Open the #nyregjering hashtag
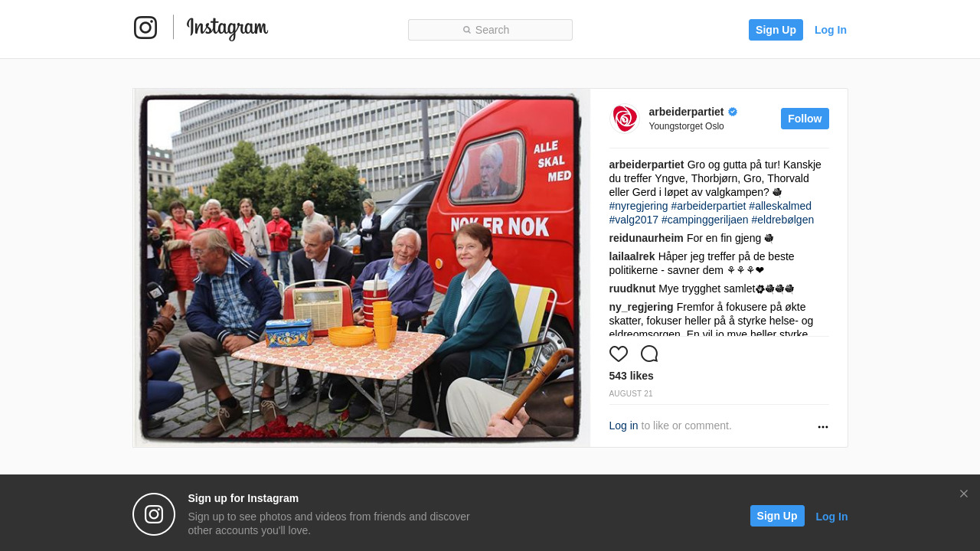The image size is (980, 551). click(639, 206)
